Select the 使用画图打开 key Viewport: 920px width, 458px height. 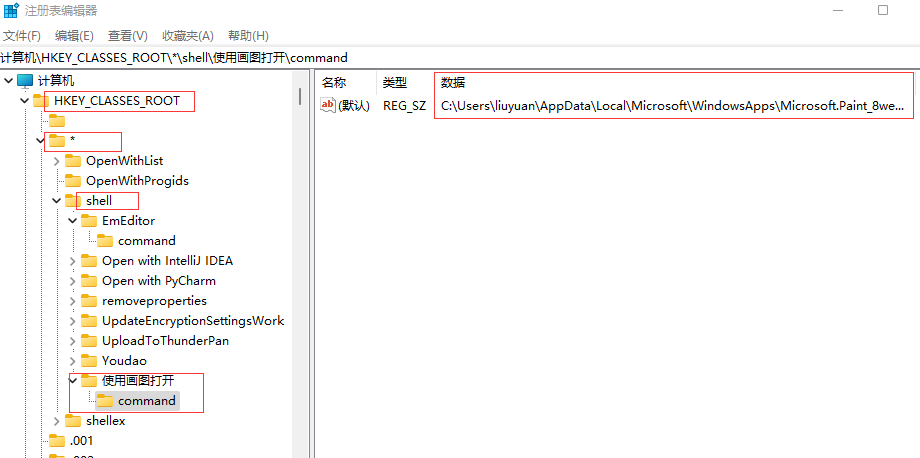coord(138,381)
